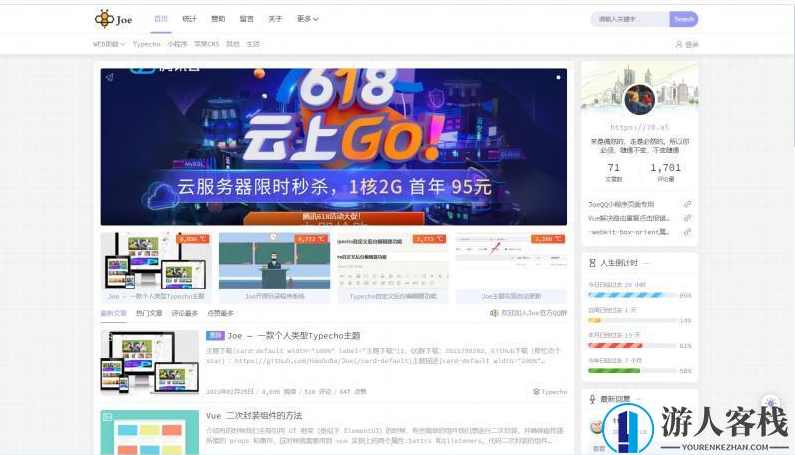Open the Typecho category link
Screen dimensions: 795x455
(x=147, y=44)
